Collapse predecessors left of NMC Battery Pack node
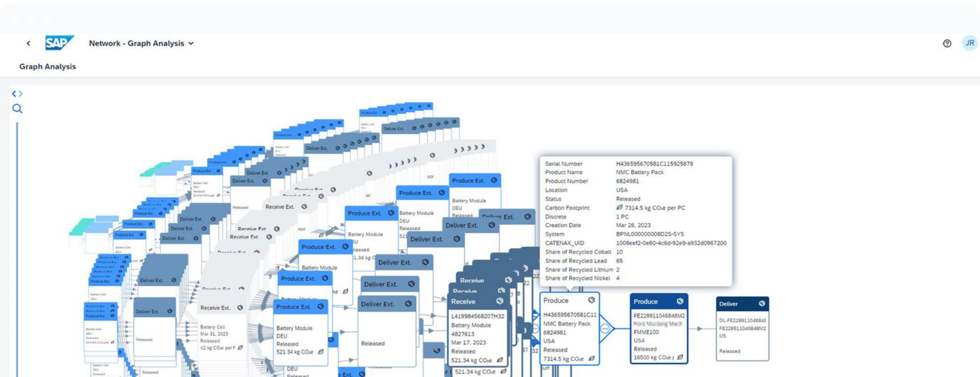 (x=536, y=329)
